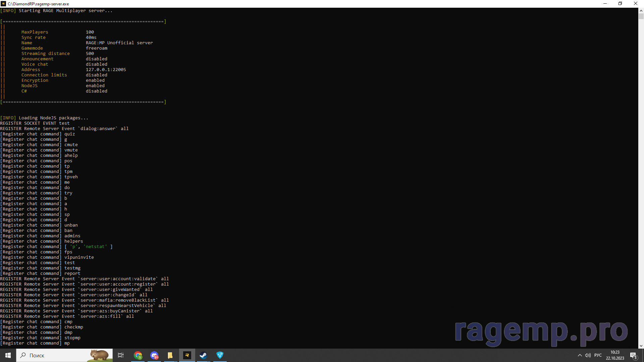Open the clock and calendar flyout

click(615, 355)
